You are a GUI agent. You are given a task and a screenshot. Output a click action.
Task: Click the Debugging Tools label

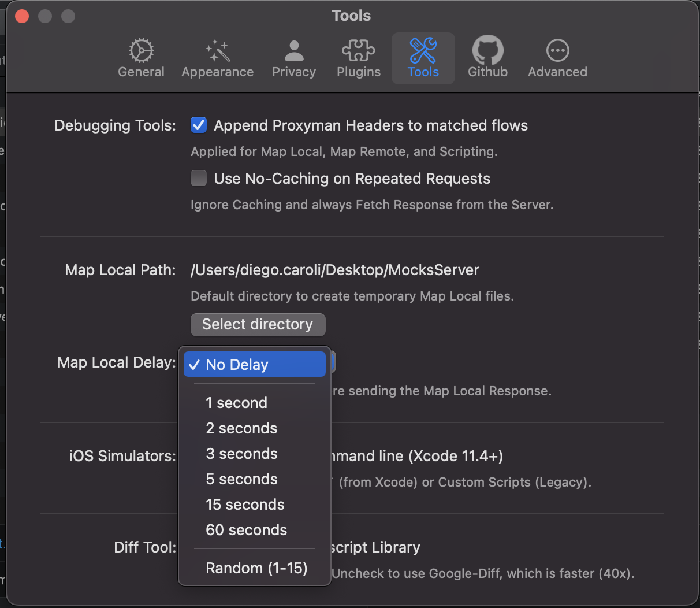(115, 125)
